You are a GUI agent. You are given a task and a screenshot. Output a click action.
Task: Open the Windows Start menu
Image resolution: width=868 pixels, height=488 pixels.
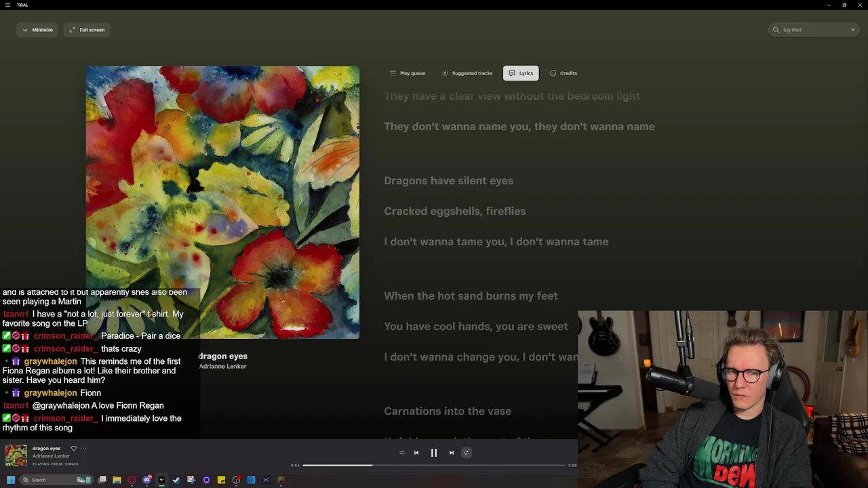[10, 480]
